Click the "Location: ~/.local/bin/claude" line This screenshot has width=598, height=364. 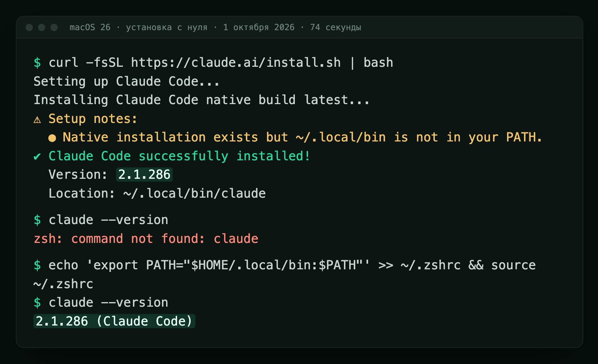157,194
